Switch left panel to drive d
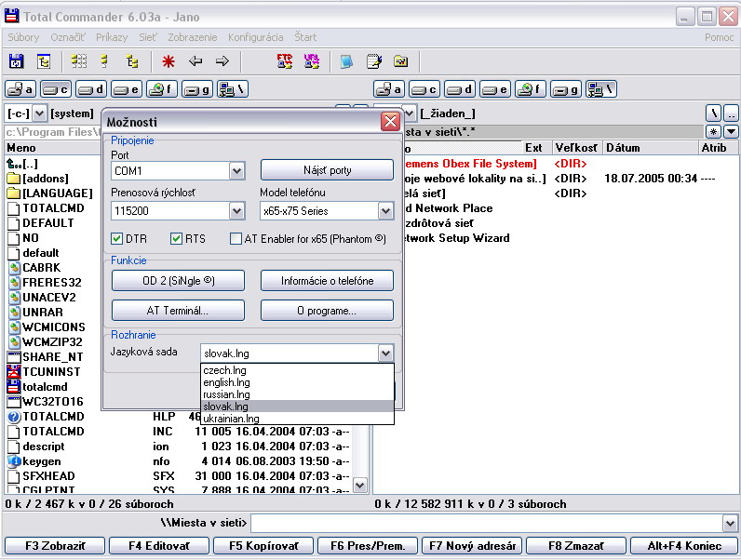 click(x=91, y=89)
